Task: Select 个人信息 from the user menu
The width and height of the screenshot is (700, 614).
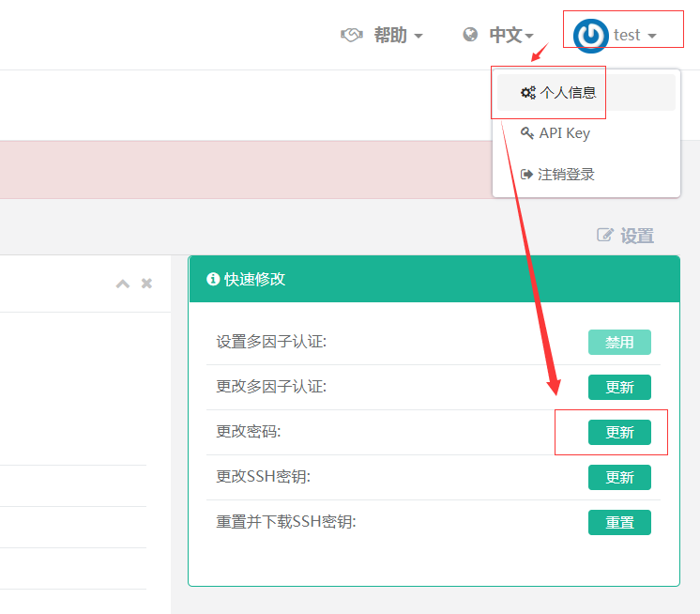Action: coord(586,92)
